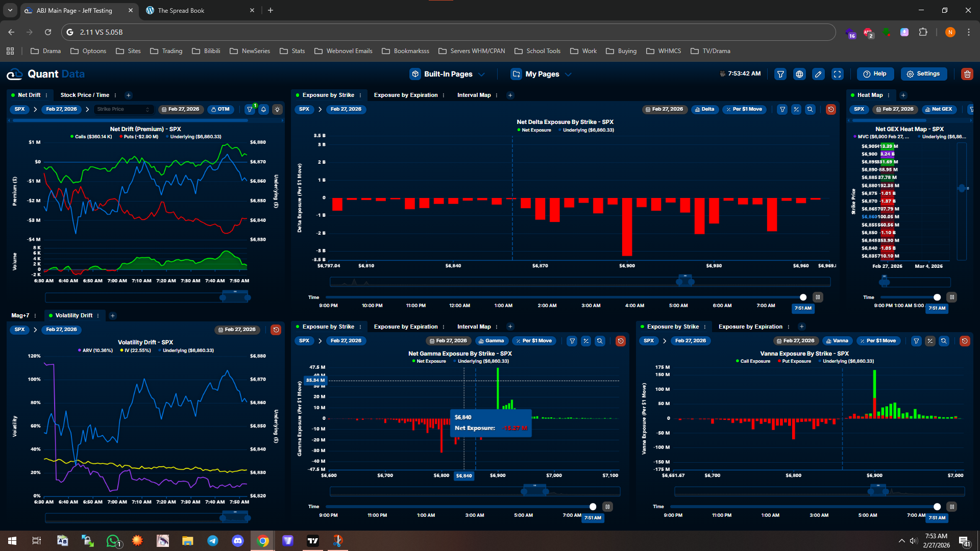The width and height of the screenshot is (980, 551).
Task: Open the My Pages dropdown
Action: point(542,74)
